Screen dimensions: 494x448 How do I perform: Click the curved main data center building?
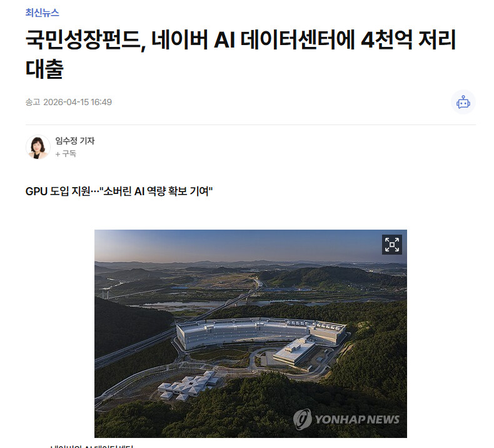261,333
